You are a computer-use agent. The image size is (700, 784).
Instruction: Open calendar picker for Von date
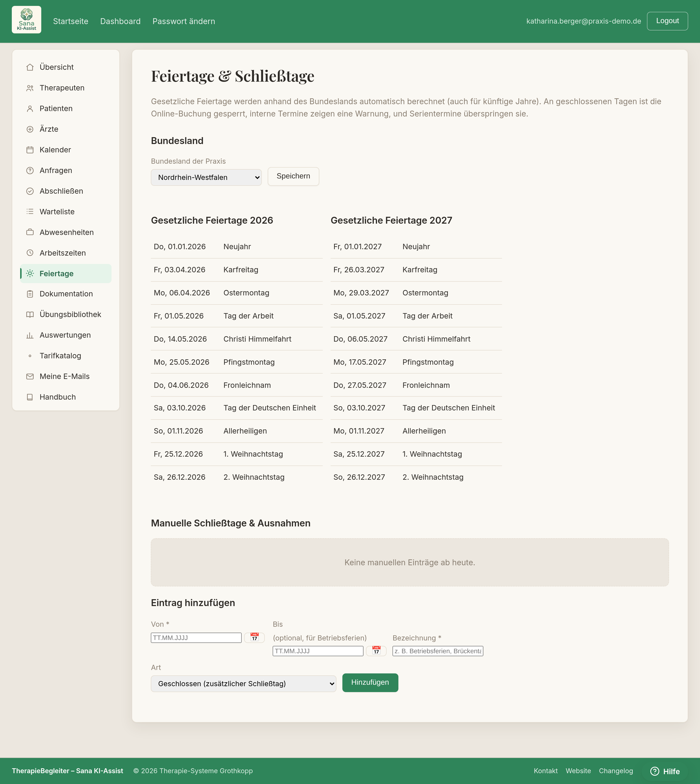255,637
